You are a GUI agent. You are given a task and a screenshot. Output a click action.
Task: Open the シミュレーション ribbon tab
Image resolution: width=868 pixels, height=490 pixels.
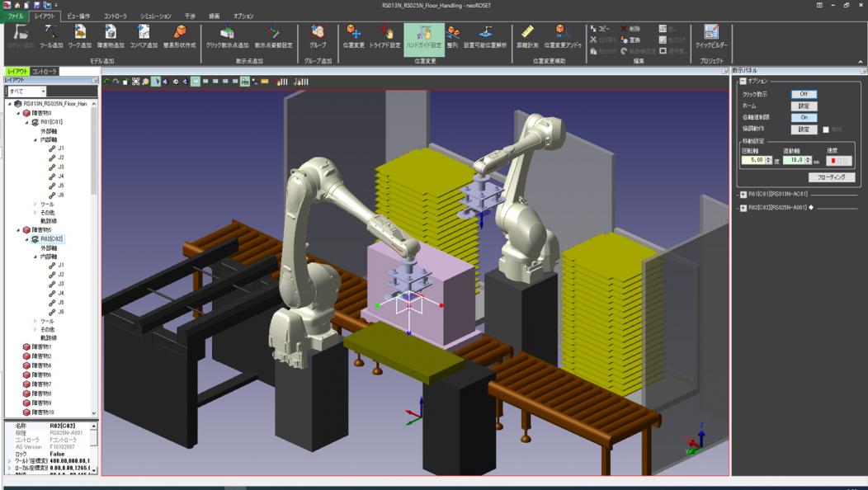tap(155, 16)
